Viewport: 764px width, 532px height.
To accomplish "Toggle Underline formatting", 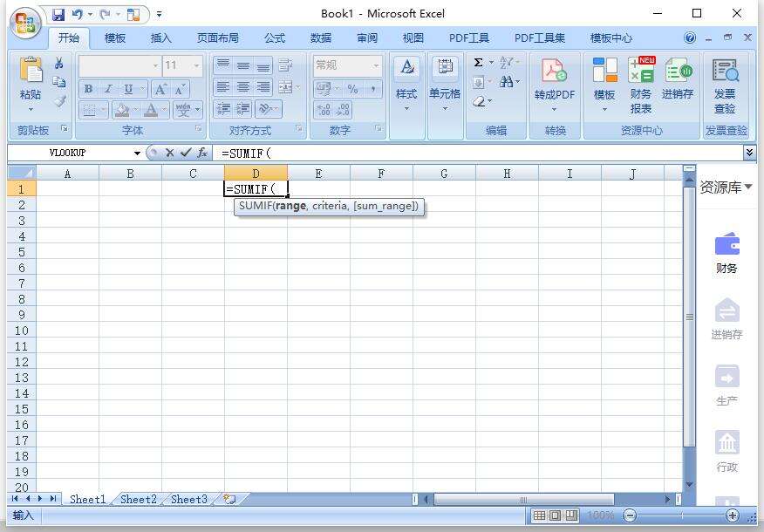I will click(x=128, y=89).
